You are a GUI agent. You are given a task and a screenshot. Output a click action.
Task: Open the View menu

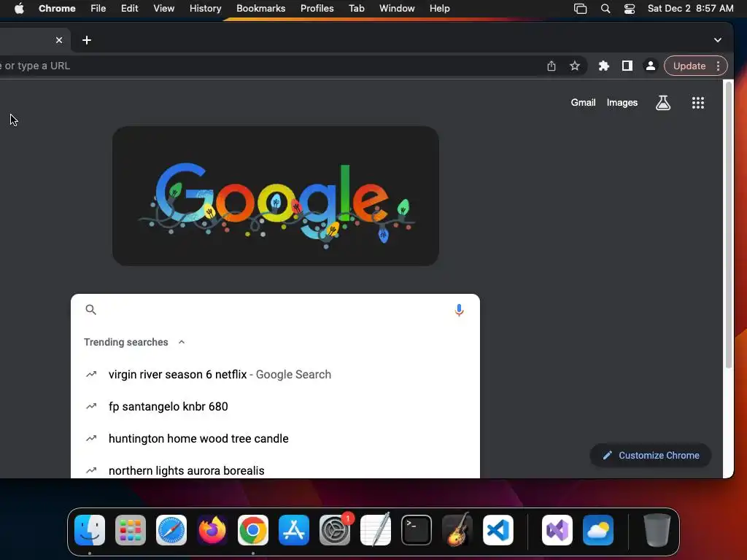(163, 9)
